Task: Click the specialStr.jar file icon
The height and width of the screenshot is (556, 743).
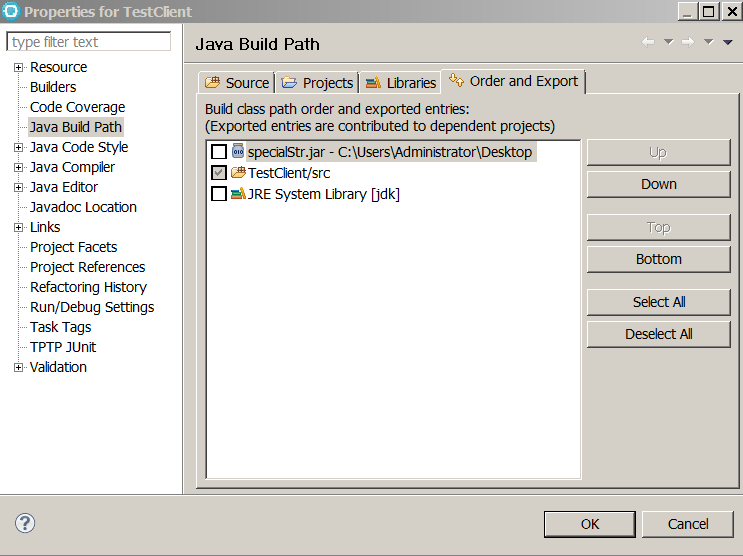Action: [x=238, y=151]
